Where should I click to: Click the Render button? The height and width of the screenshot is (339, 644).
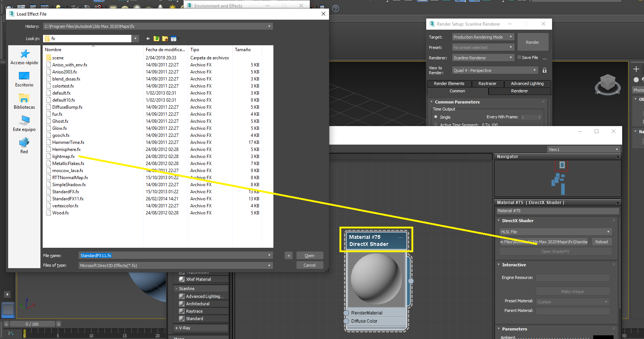(533, 42)
